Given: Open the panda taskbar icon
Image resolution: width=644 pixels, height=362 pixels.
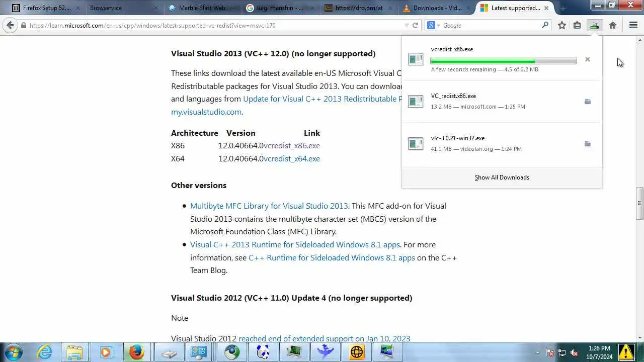Looking at the screenshot, I should [263, 352].
